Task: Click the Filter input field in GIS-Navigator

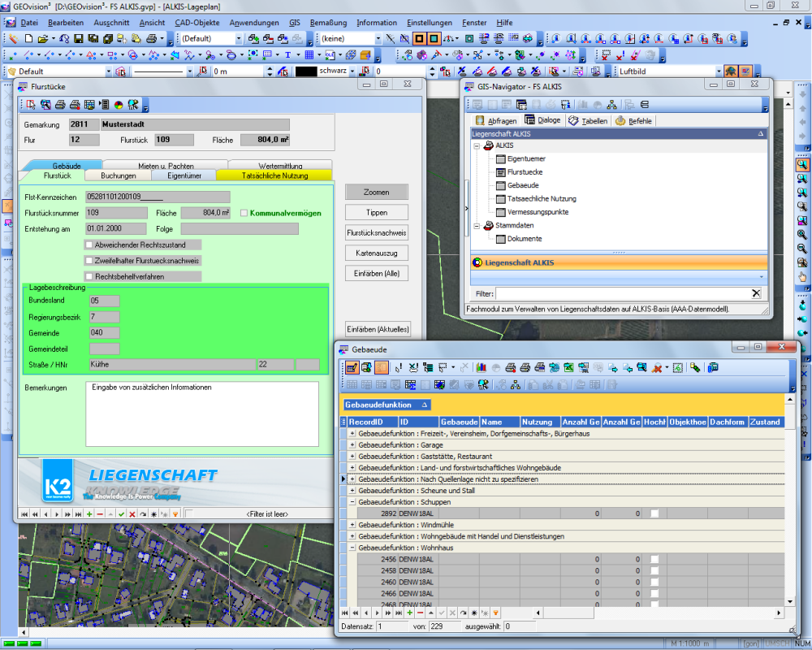Action: tap(624, 293)
